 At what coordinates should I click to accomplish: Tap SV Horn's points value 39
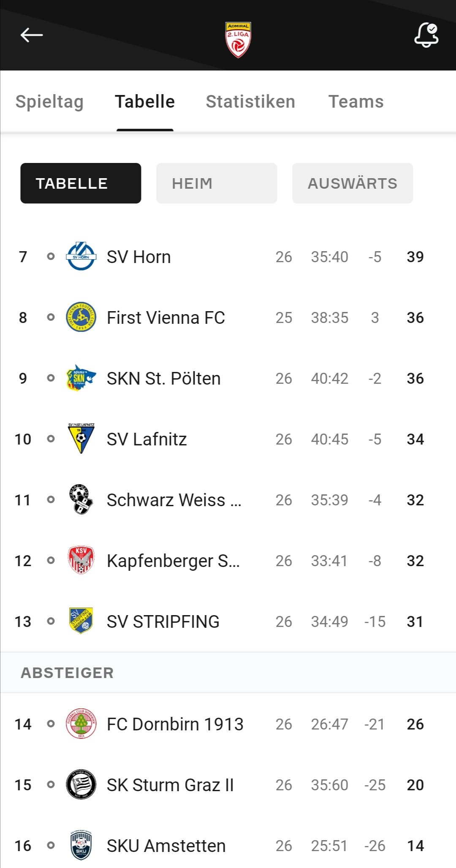415,257
